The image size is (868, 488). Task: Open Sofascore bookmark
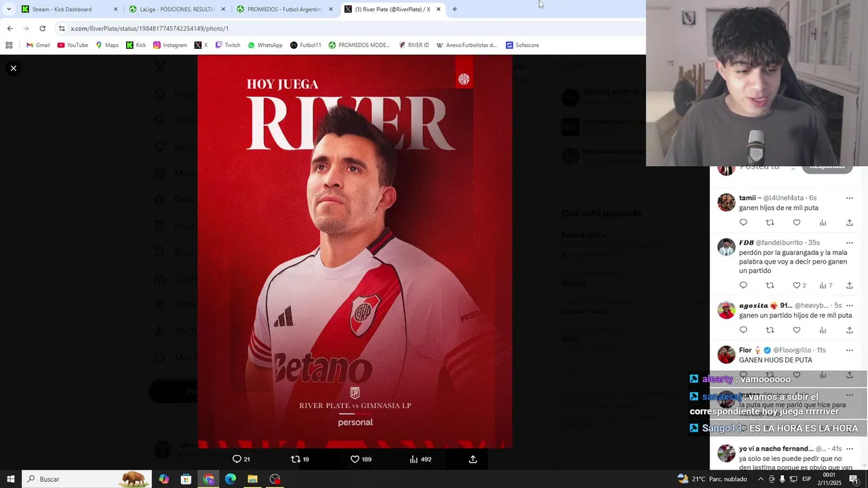click(522, 45)
